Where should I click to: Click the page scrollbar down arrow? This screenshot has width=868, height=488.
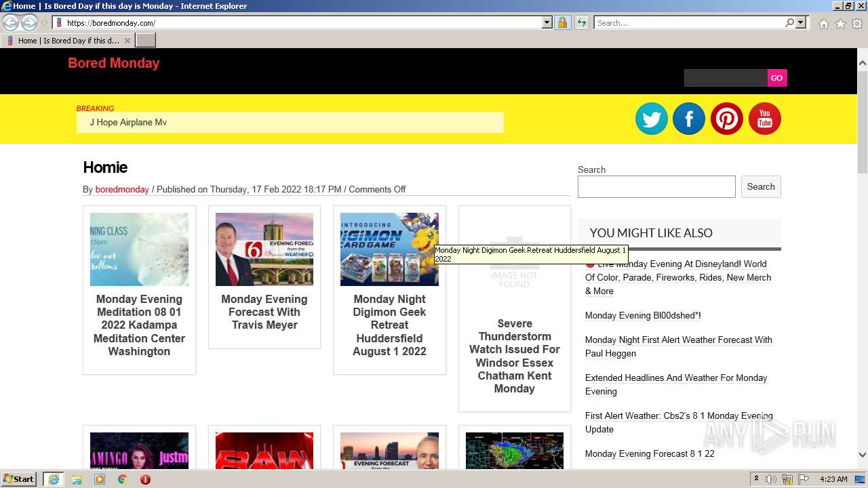863,455
